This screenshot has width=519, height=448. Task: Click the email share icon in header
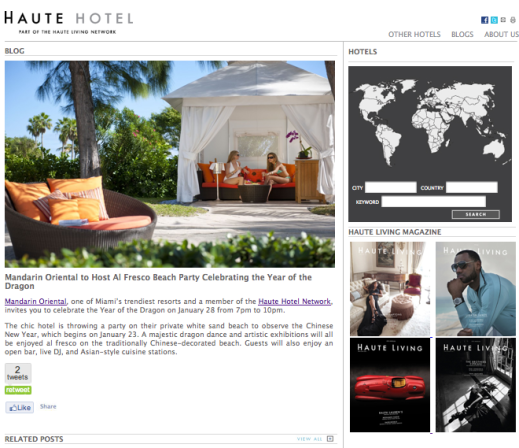(503, 20)
